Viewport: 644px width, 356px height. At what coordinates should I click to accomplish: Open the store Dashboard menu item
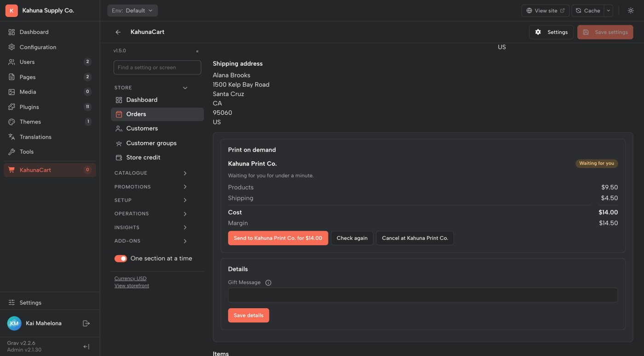pyautogui.click(x=157, y=100)
